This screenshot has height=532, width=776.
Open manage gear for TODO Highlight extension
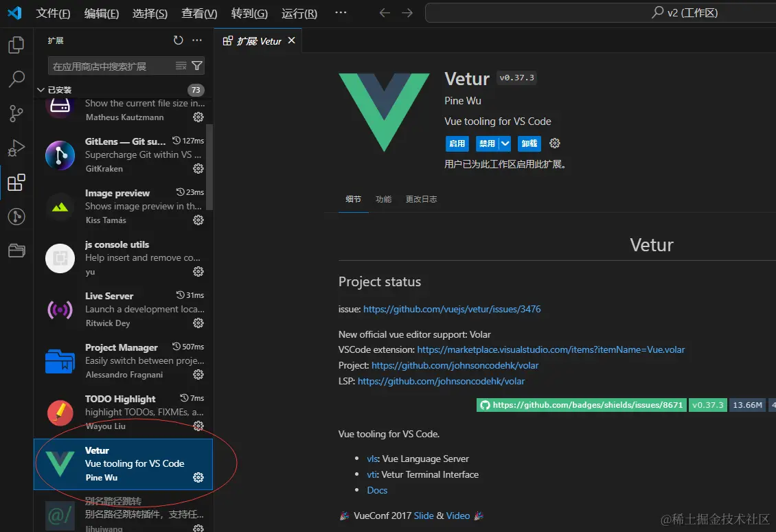[x=198, y=426]
